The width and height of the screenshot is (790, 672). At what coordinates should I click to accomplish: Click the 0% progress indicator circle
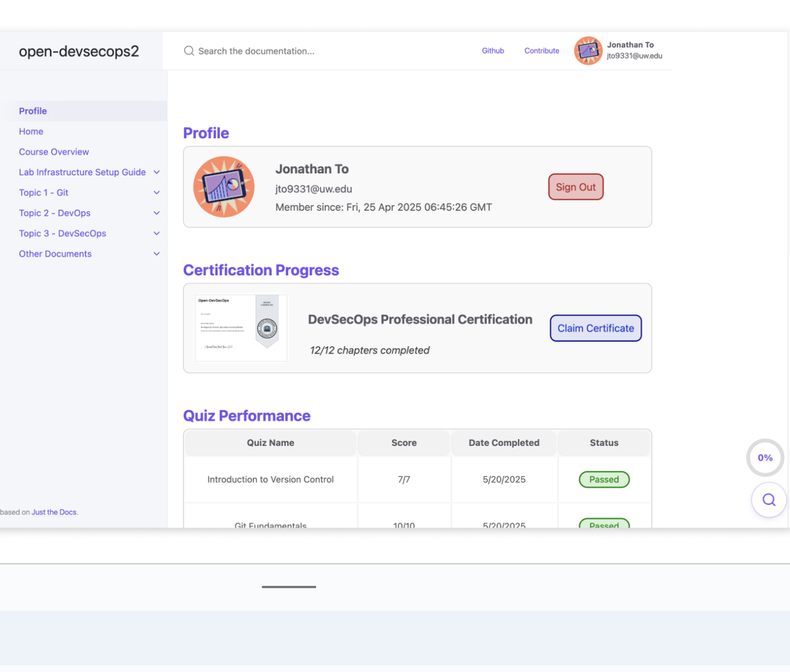click(x=765, y=457)
